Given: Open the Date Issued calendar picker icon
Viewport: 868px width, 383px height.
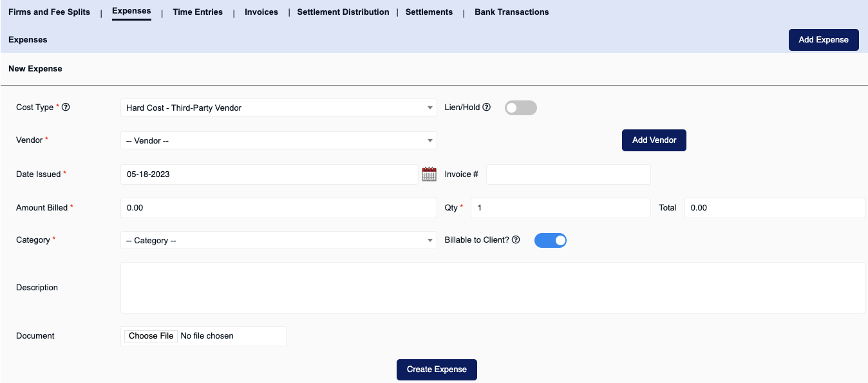Looking at the screenshot, I should click(429, 174).
